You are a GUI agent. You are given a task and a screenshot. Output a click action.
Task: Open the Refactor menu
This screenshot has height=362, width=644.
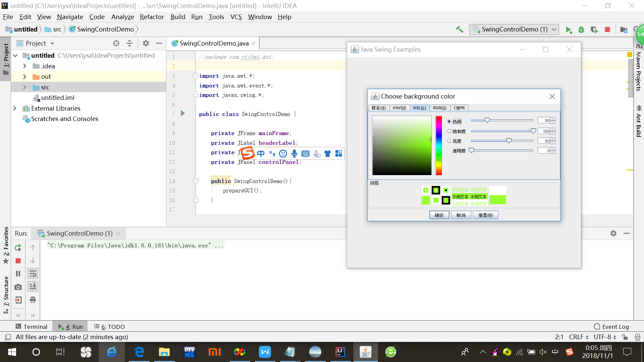click(x=152, y=17)
